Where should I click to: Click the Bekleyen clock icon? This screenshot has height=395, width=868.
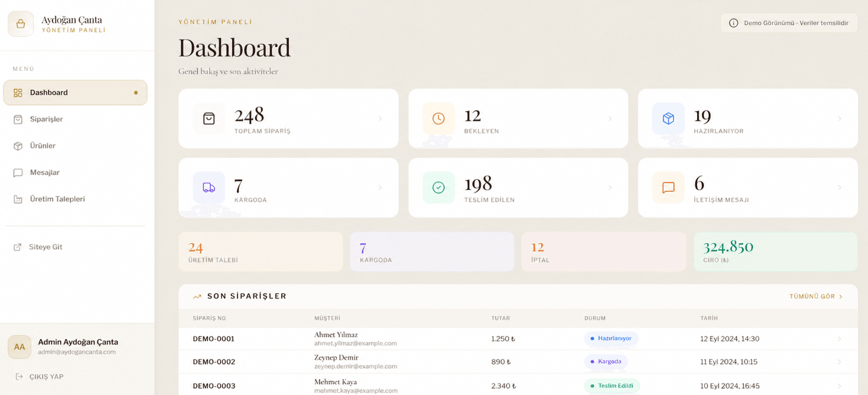tap(439, 119)
